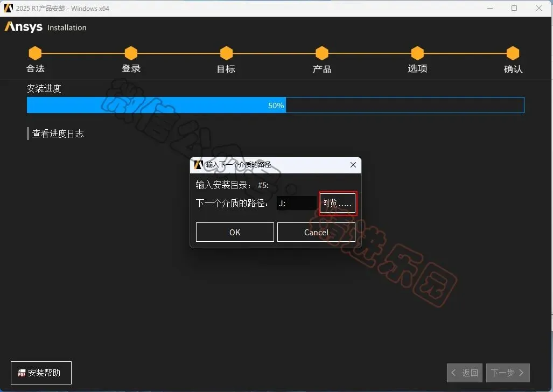Click the 下一个介质的路径 label in dialog
This screenshot has width=553, height=392.
[232, 203]
